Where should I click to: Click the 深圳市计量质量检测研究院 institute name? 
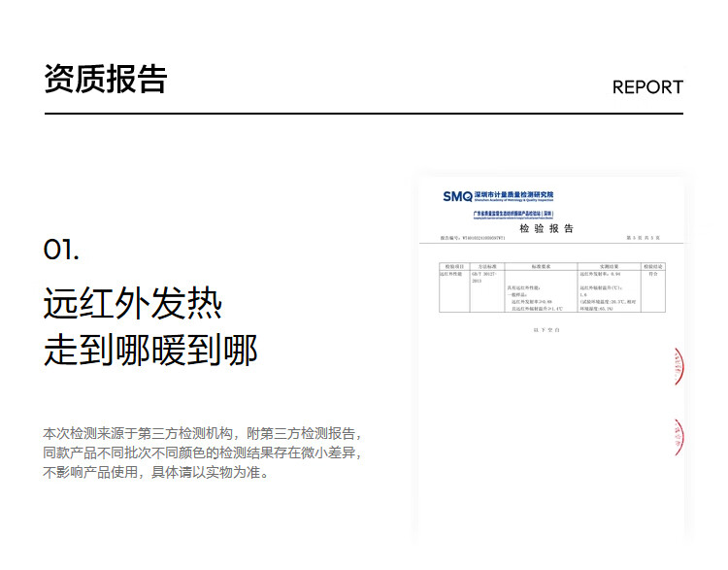point(513,195)
